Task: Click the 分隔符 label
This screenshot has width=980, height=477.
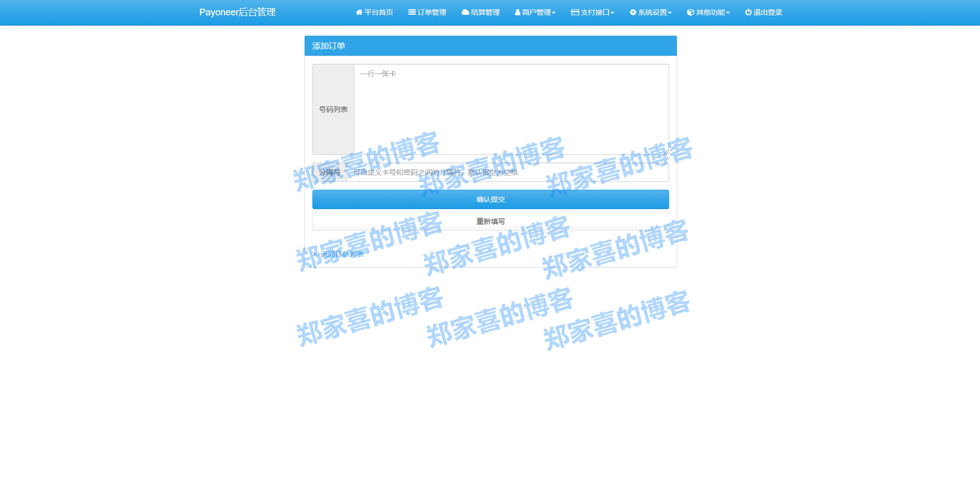Action: pyautogui.click(x=330, y=172)
